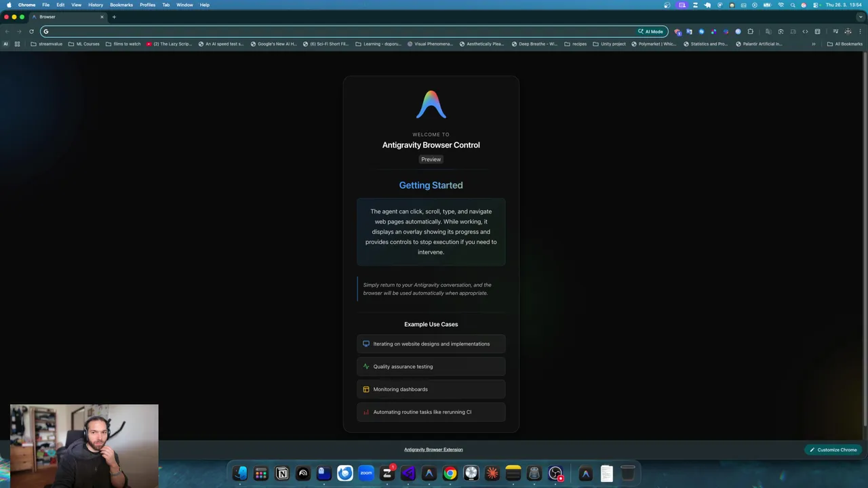The image size is (868, 488).
Task: Open the Chrome application menu
Action: pyautogui.click(x=26, y=5)
